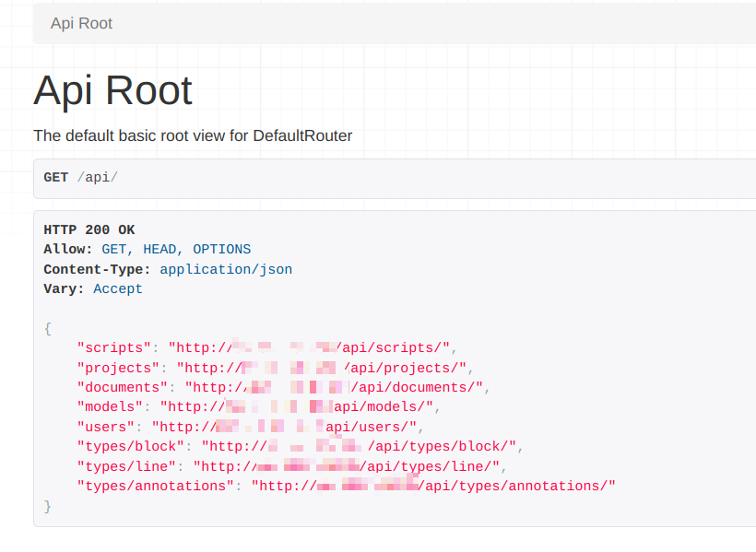Click the DefaultRouter description text
Viewport: 756px width, 552px height.
tap(193, 135)
